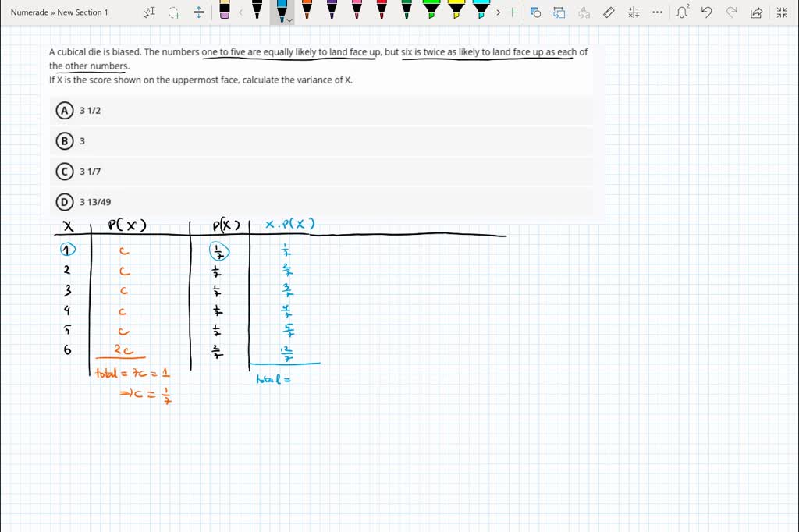Pick the black pen
The width and height of the screenshot is (799, 532).
pos(257,11)
